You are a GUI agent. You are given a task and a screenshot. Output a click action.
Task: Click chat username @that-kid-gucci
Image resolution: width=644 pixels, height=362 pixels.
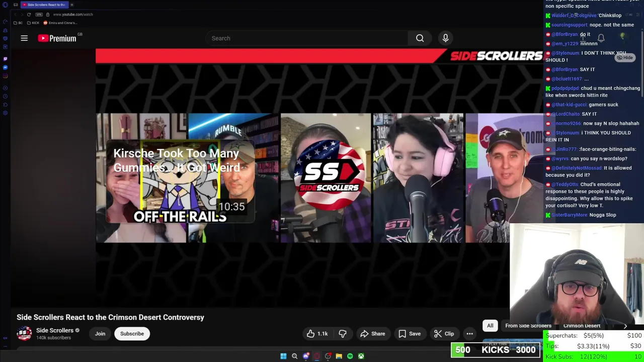(569, 105)
